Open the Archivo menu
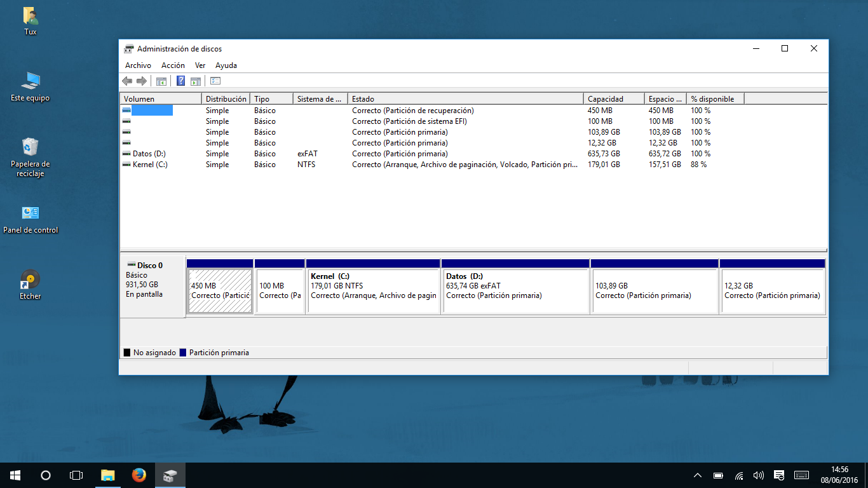The image size is (868, 488). [x=138, y=65]
